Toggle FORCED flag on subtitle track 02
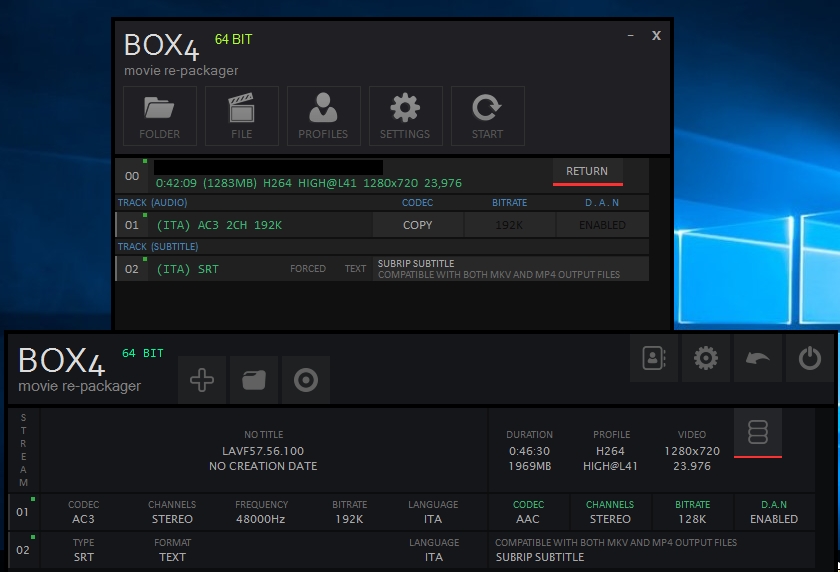Image resolution: width=840 pixels, height=572 pixels. [x=308, y=269]
